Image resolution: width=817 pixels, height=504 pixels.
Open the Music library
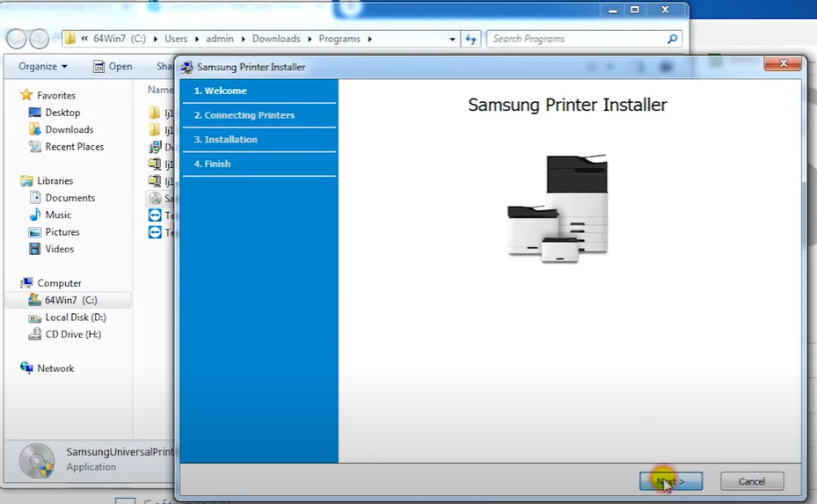coord(58,215)
